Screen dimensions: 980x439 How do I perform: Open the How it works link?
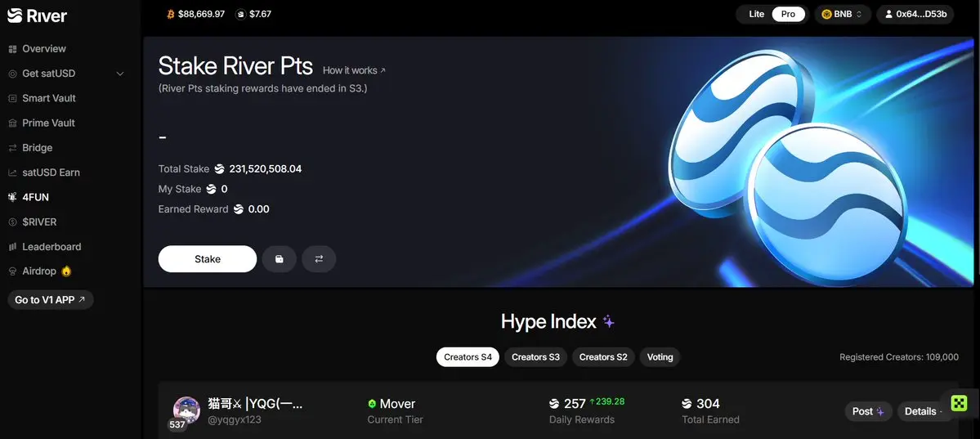pos(355,70)
